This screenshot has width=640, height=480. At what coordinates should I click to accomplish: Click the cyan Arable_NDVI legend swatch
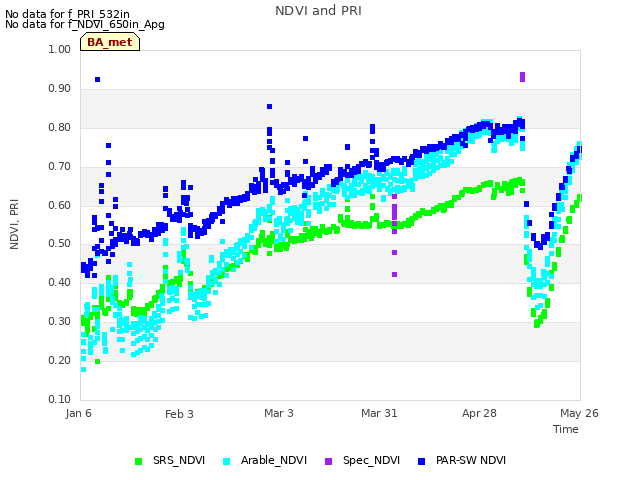tap(227, 461)
